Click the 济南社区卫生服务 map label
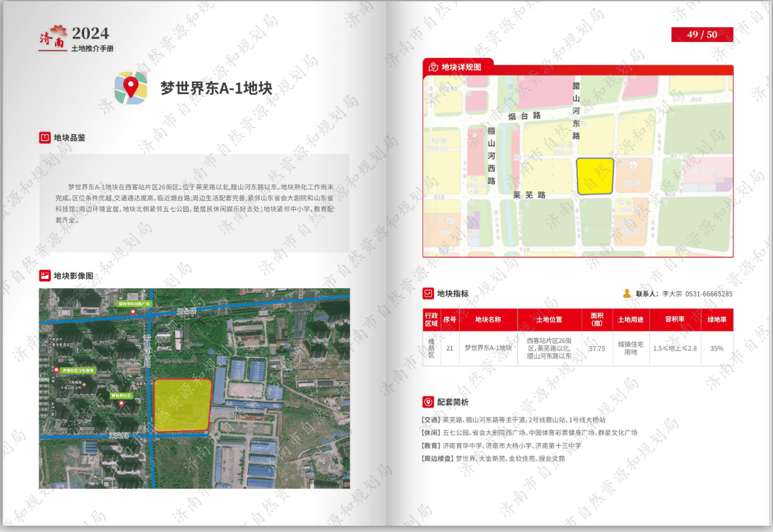 coord(78,371)
